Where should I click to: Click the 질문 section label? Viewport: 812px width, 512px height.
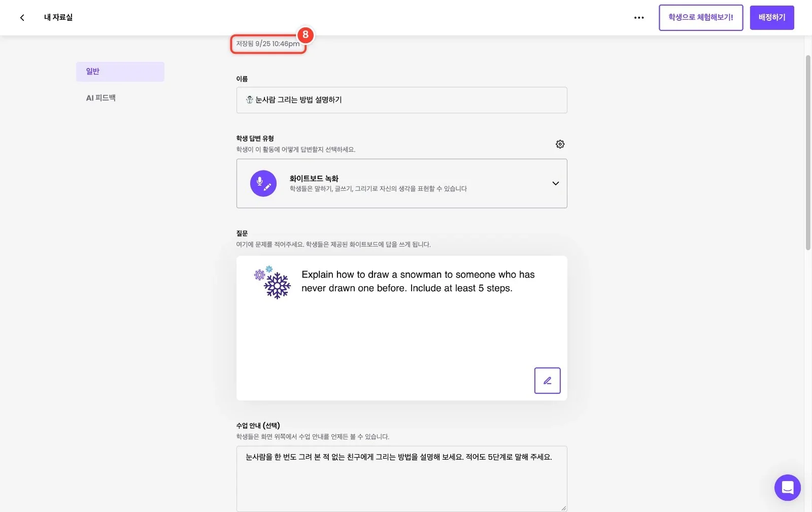[242, 233]
